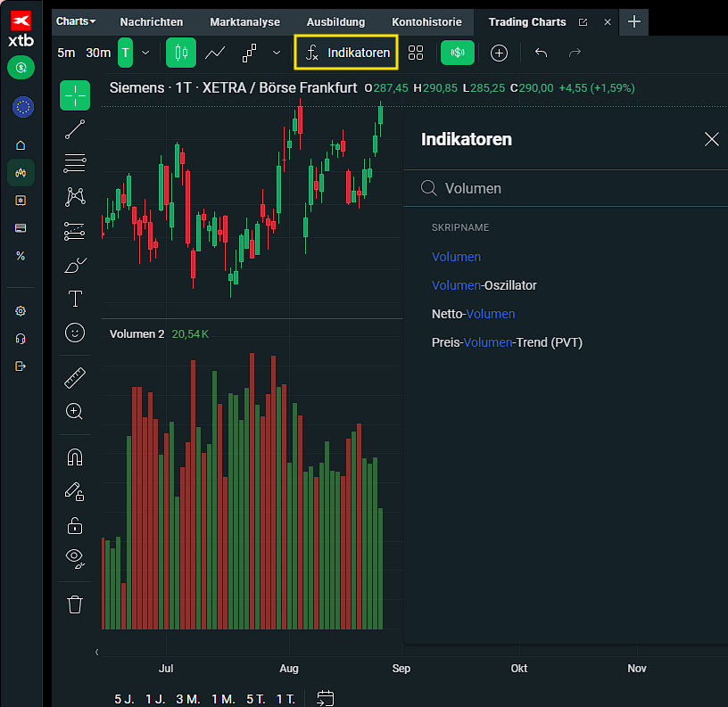Image resolution: width=728 pixels, height=707 pixels.
Task: Select the Text tool
Action: 75,299
